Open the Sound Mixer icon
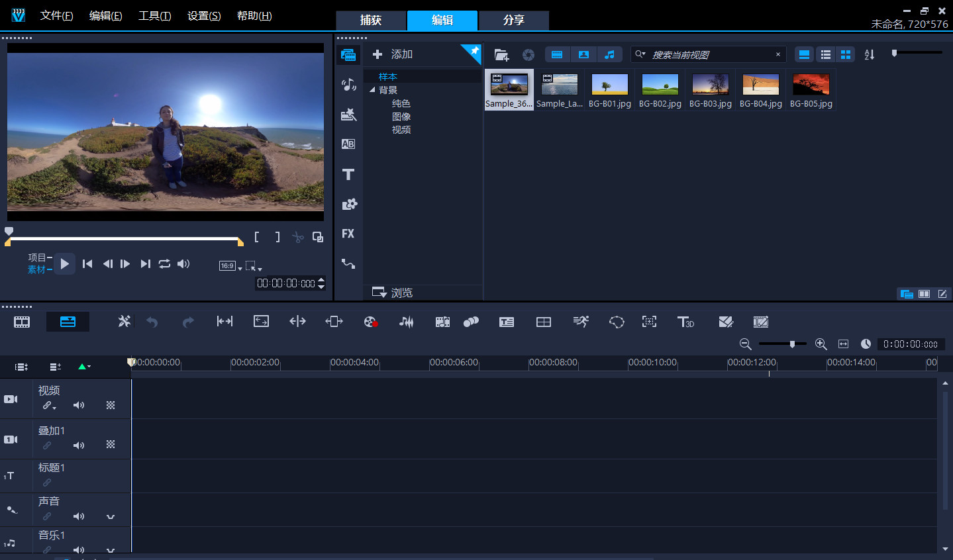 [406, 322]
